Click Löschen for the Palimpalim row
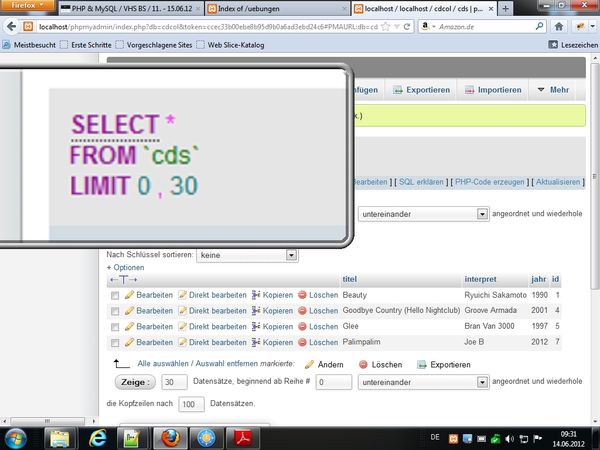Screen dimensions: 600x450 [x=318, y=342]
